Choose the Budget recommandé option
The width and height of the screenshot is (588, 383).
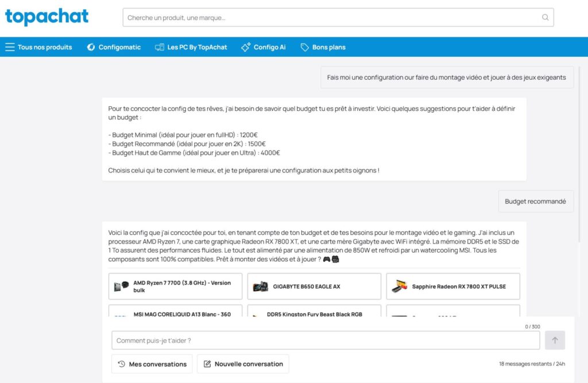tap(535, 201)
